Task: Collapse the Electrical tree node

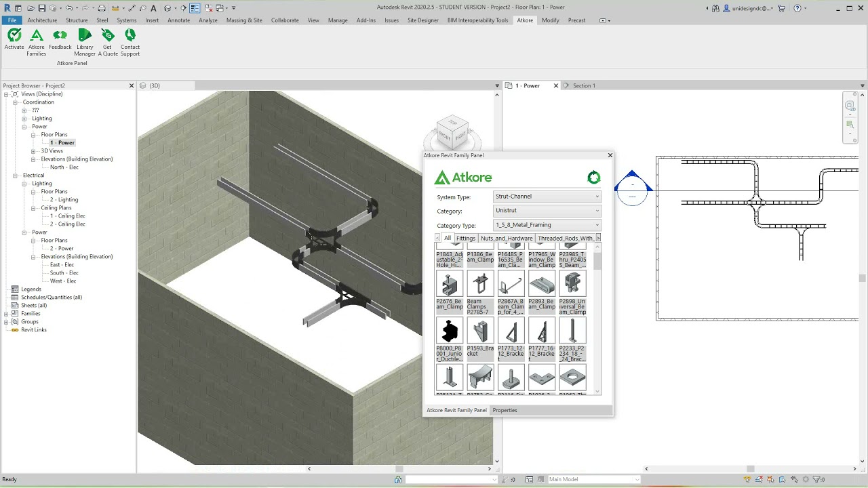Action: click(x=15, y=176)
